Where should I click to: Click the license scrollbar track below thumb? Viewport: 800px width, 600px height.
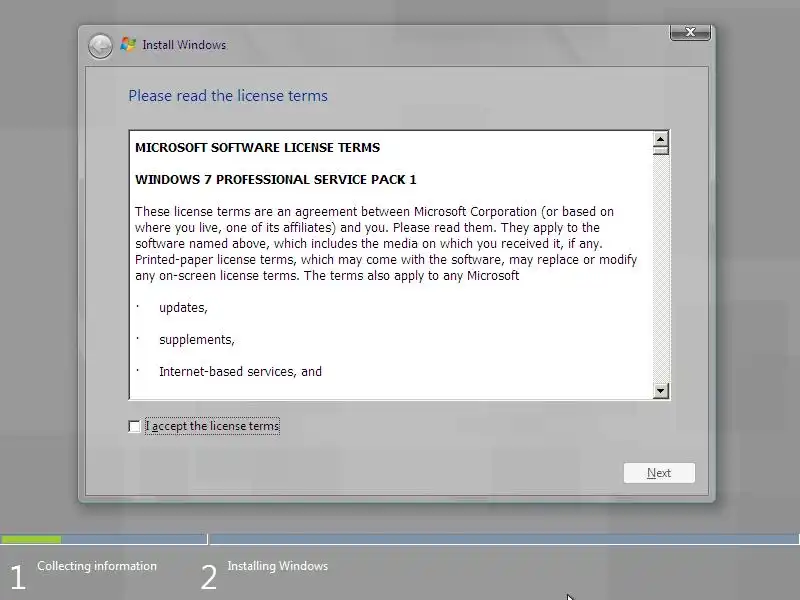coord(661,269)
